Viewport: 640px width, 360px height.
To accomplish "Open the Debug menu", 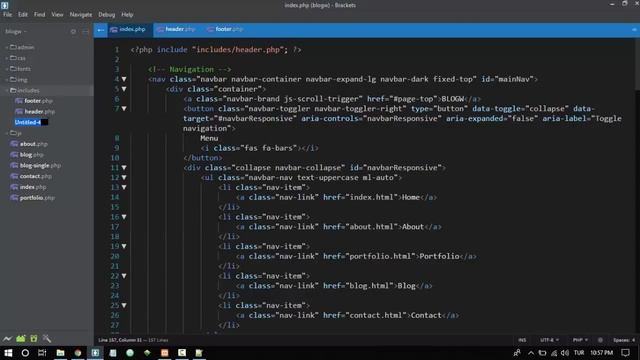I will tap(107, 14).
